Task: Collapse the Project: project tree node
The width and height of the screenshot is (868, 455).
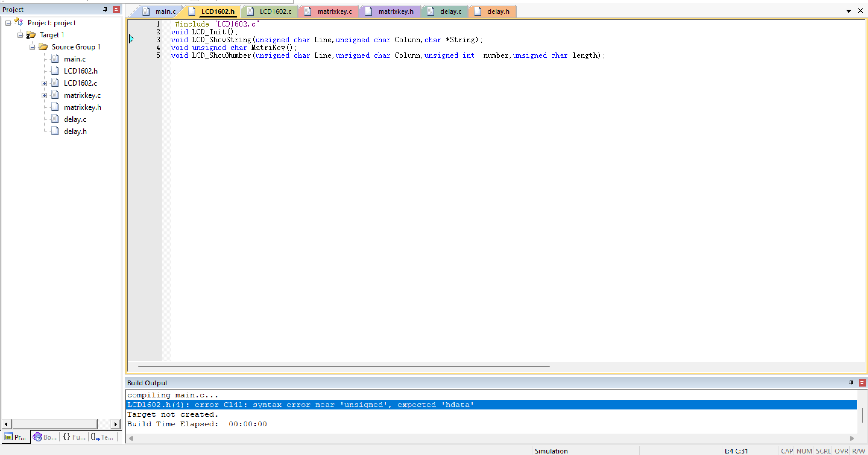Action: click(x=8, y=23)
